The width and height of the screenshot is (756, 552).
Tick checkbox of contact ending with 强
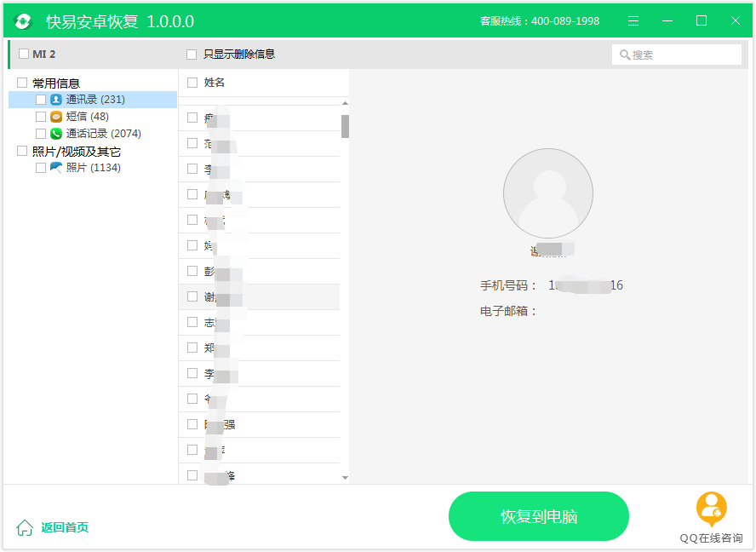tap(192, 424)
